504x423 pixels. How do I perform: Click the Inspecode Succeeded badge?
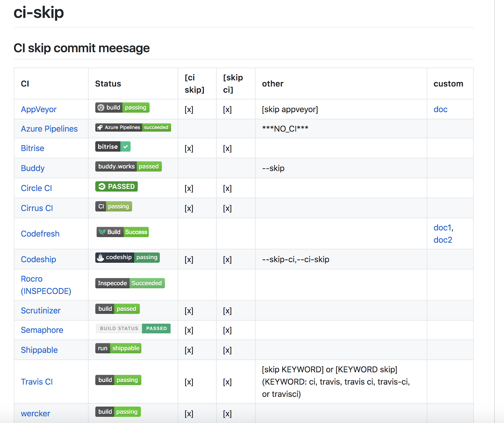coord(130,283)
